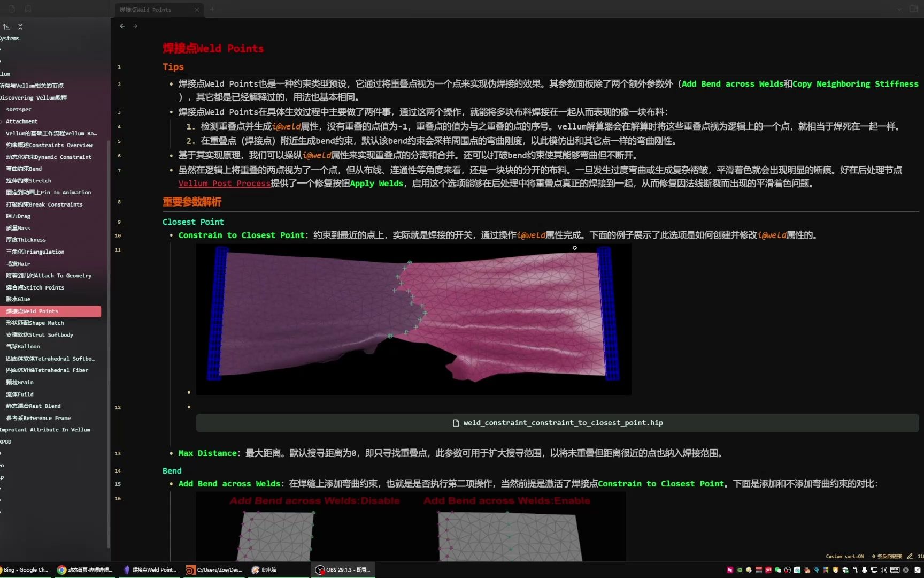Click the microphone tray icon

864,570
